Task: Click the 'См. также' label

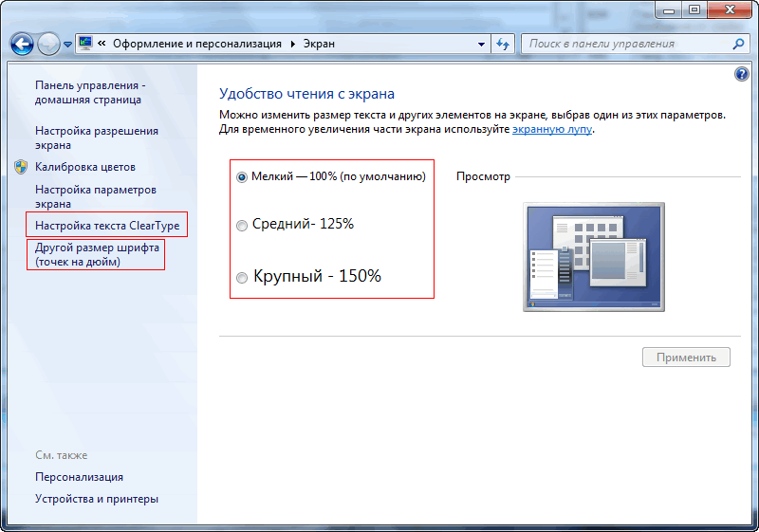Action: 61,455
